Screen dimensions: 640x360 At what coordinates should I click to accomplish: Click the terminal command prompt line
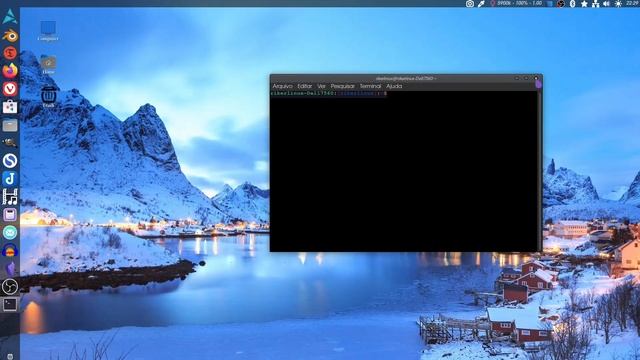coord(329,93)
